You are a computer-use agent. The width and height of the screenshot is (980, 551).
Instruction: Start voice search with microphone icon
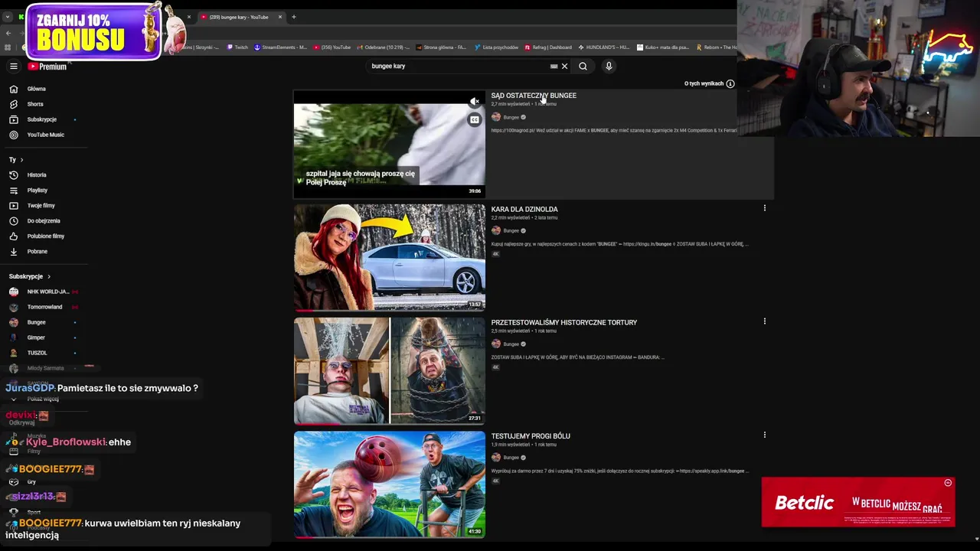(x=609, y=67)
